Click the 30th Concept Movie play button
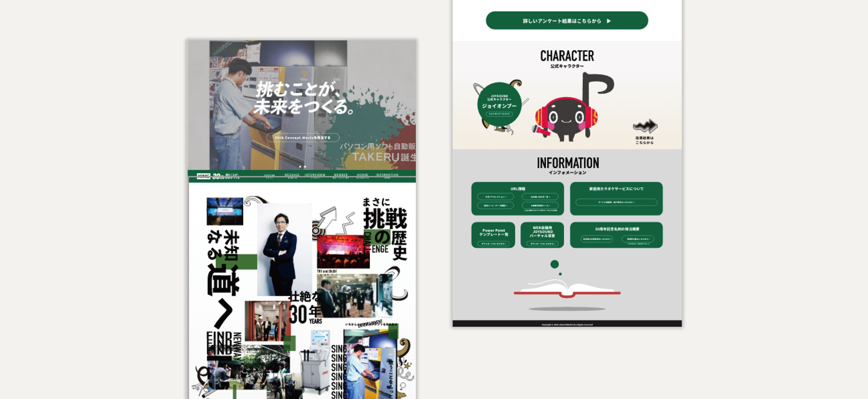 303,138
